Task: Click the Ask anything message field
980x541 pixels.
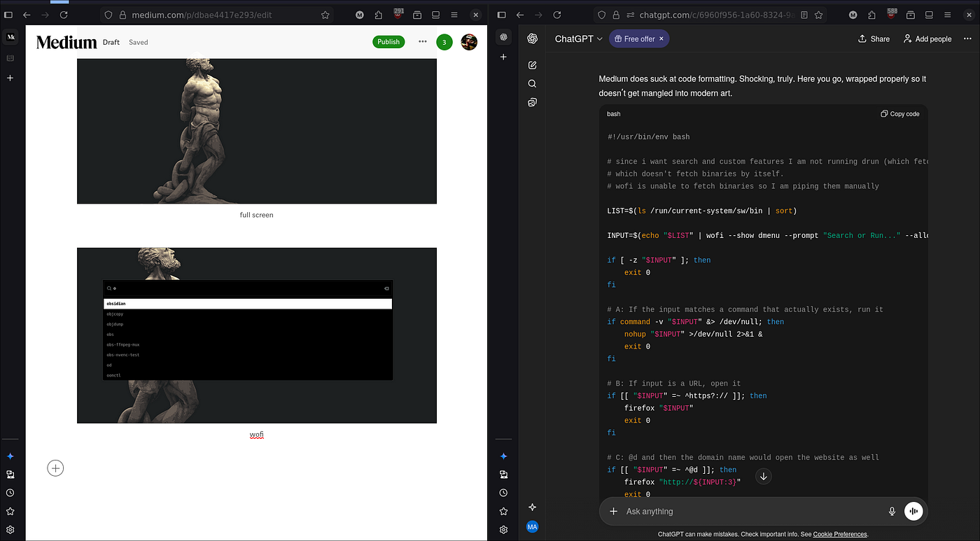Action: pos(752,512)
